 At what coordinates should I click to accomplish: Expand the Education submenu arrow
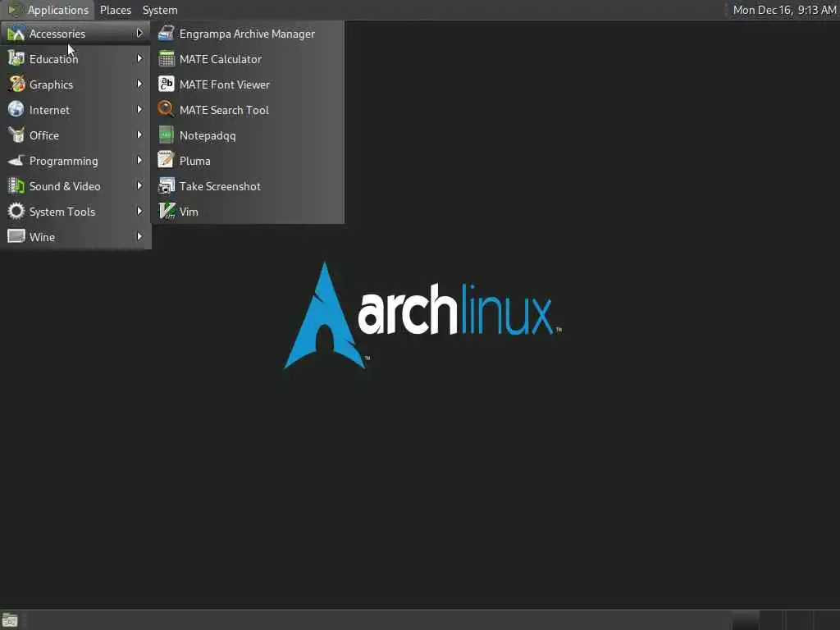(x=139, y=58)
